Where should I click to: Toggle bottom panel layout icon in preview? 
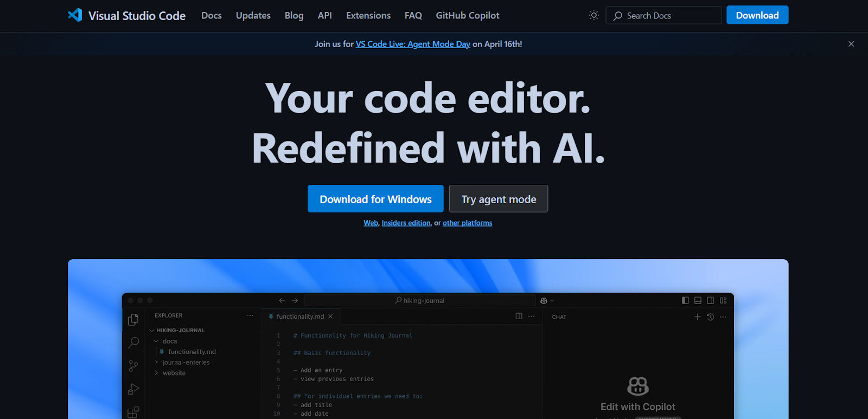pyautogui.click(x=698, y=300)
